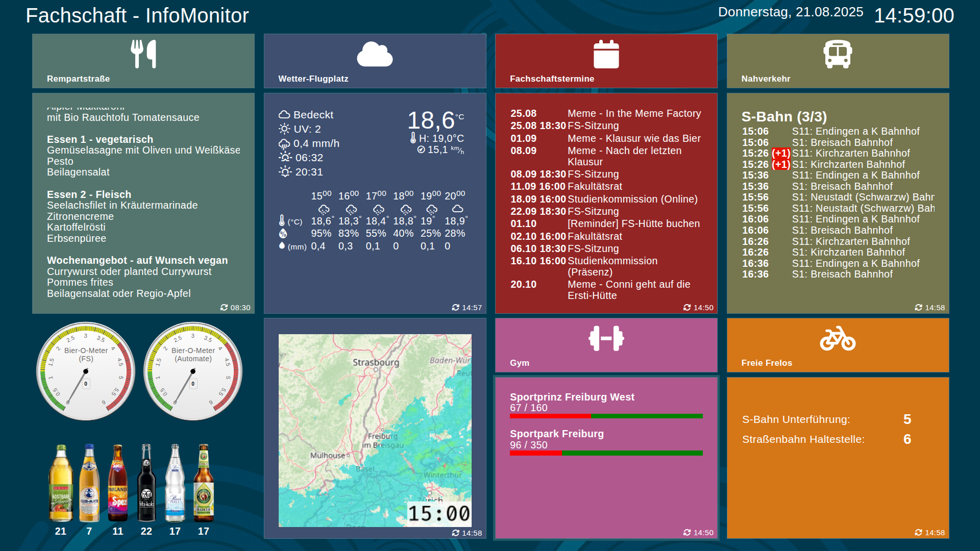Image resolution: width=980 pixels, height=551 pixels.
Task: Click the Bier-O-Meter (FS) gauge
Action: pos(86,371)
